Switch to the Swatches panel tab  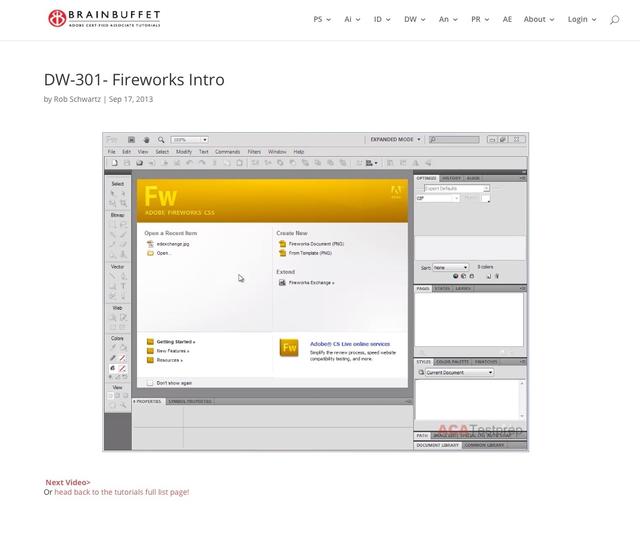click(x=486, y=362)
